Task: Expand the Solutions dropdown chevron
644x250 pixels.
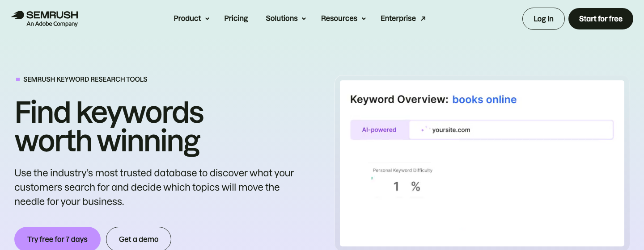Action: pyautogui.click(x=304, y=19)
